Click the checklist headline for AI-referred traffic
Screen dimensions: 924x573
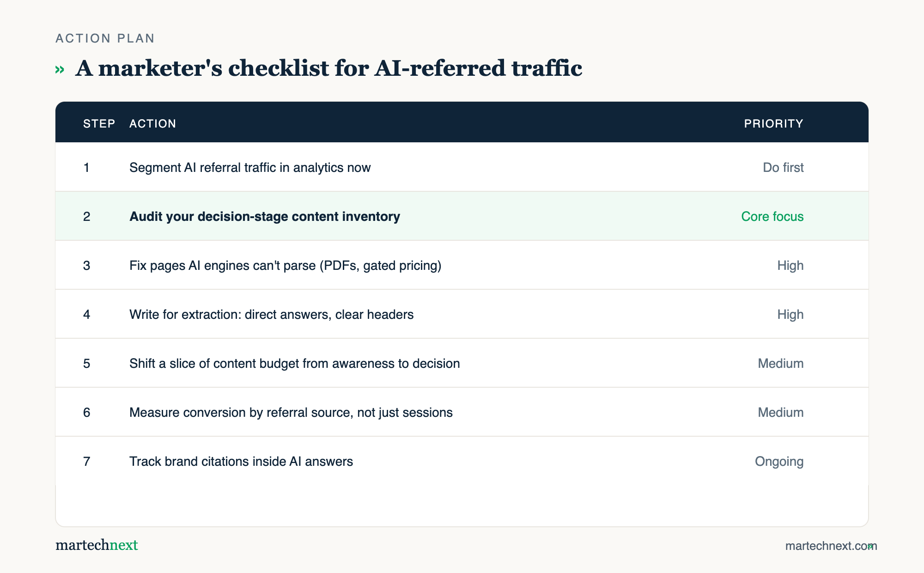(328, 68)
